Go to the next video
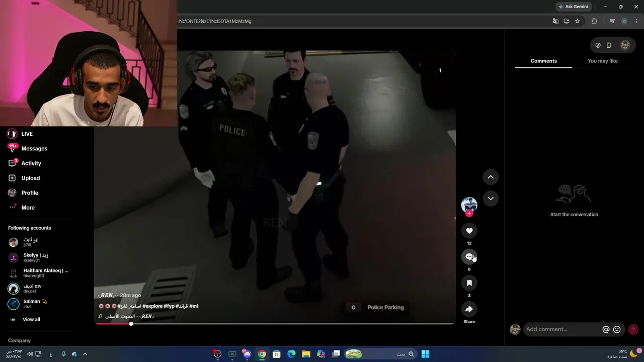This screenshot has width=644, height=362. [x=491, y=199]
